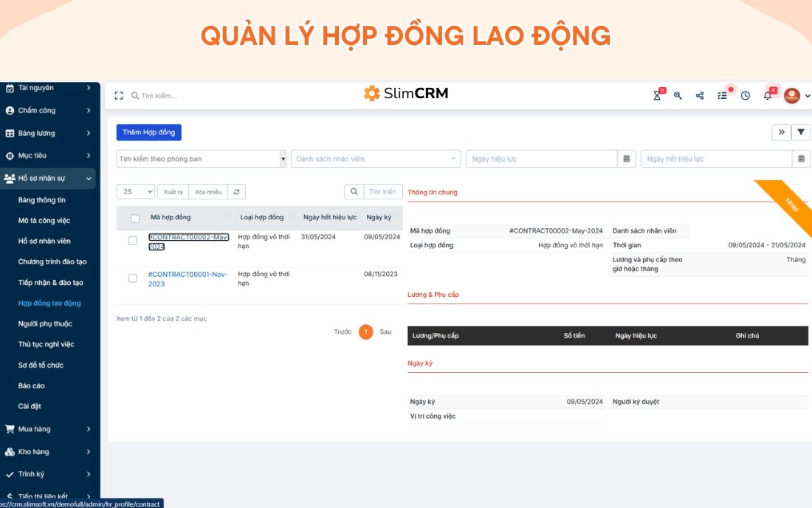Screen dimensions: 812x508
Task: Open Bảng thông tin menu item
Action: click(x=42, y=200)
